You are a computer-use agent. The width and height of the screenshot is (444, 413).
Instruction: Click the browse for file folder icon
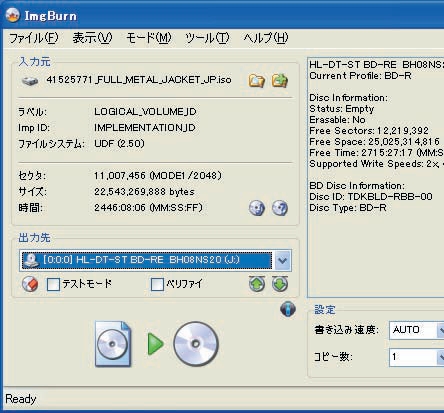256,81
